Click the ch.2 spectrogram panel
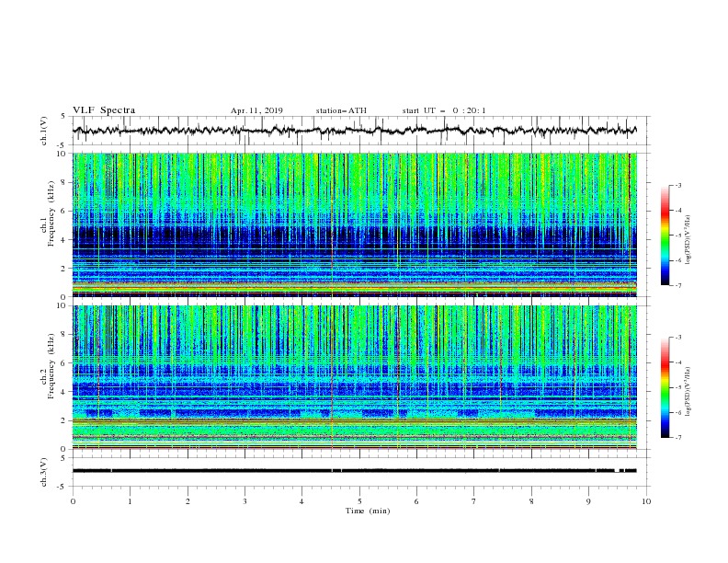Image resolution: width=728 pixels, height=563 pixels. [x=355, y=377]
